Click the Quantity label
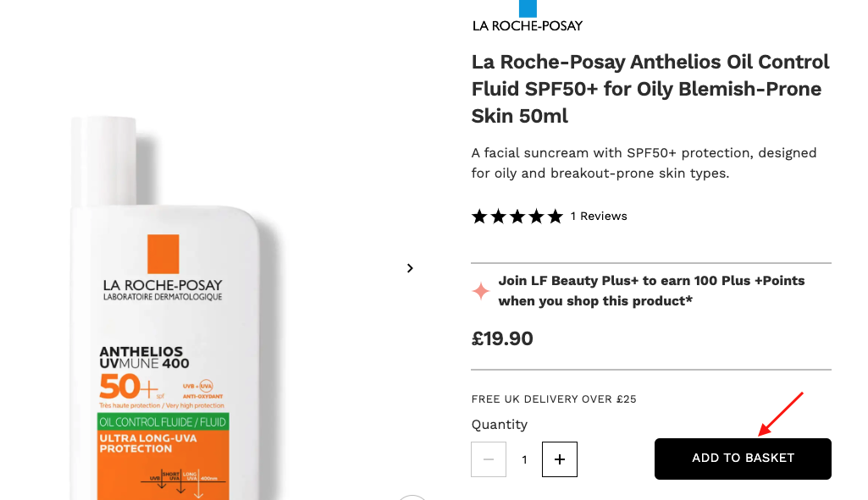868x500 pixels. (499, 425)
